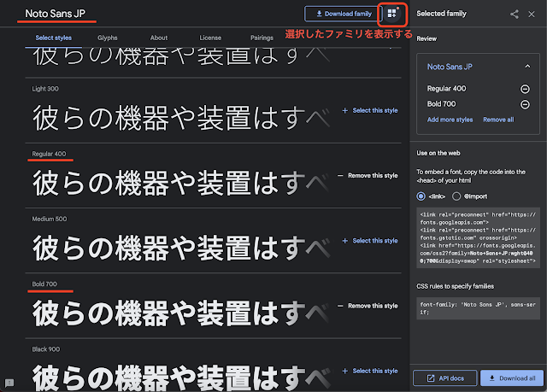Click the CSS rules to specify families heading
Image resolution: width=547 pixels, height=392 pixels.
(x=455, y=286)
